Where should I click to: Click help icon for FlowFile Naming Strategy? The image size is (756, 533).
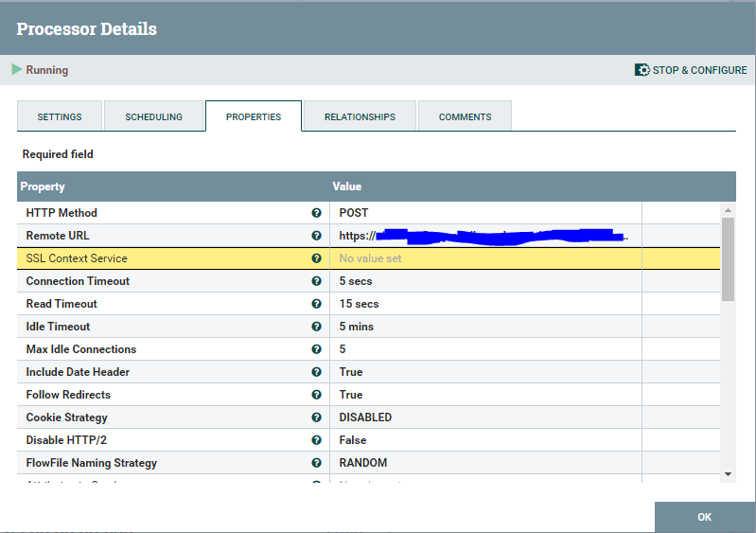coord(316,463)
